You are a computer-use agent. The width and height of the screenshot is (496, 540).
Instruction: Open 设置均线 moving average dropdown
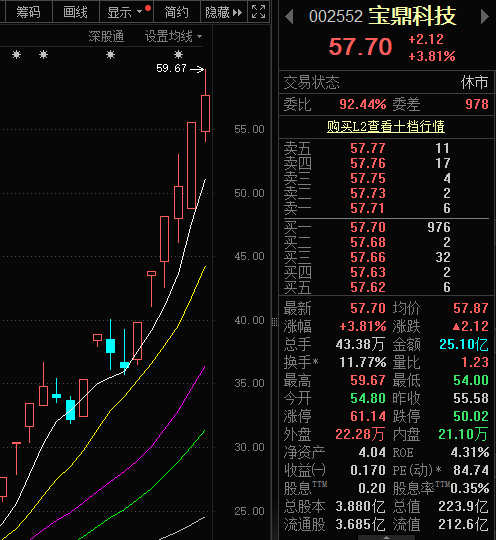[173, 36]
